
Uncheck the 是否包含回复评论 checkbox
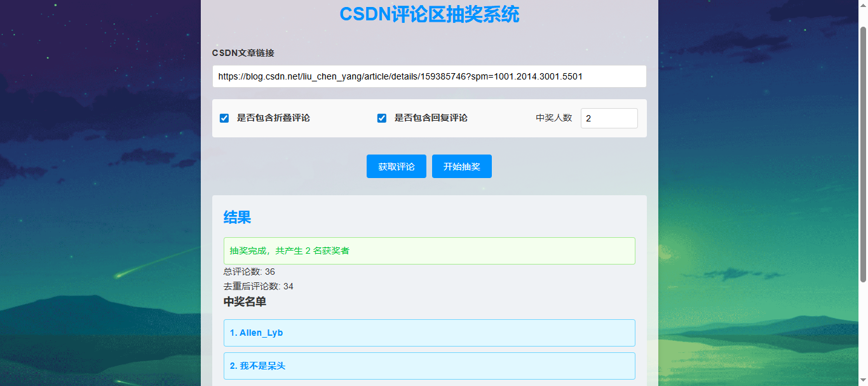click(x=382, y=118)
